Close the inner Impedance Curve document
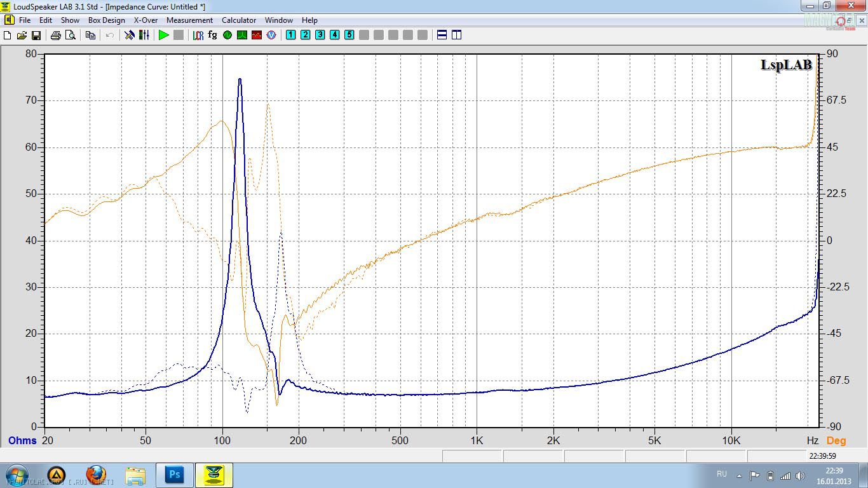The image size is (868, 488). tap(860, 20)
